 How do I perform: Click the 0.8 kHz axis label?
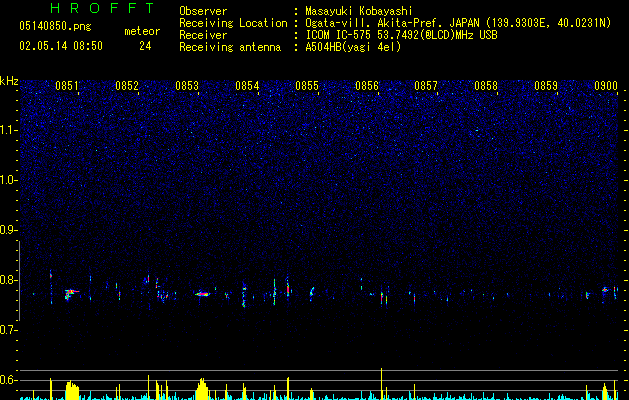click(x=9, y=280)
